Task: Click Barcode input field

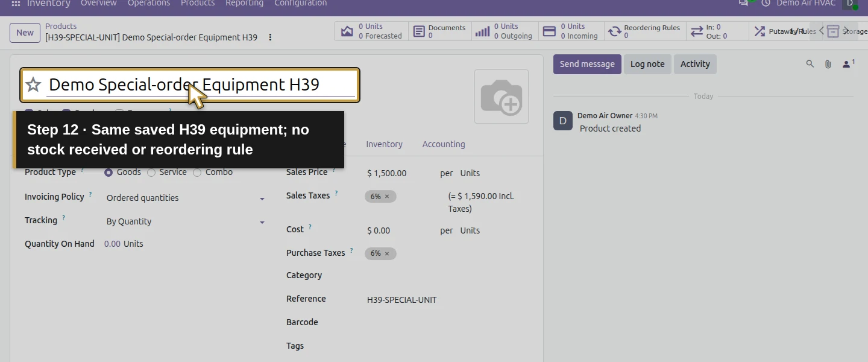Action: click(446, 323)
